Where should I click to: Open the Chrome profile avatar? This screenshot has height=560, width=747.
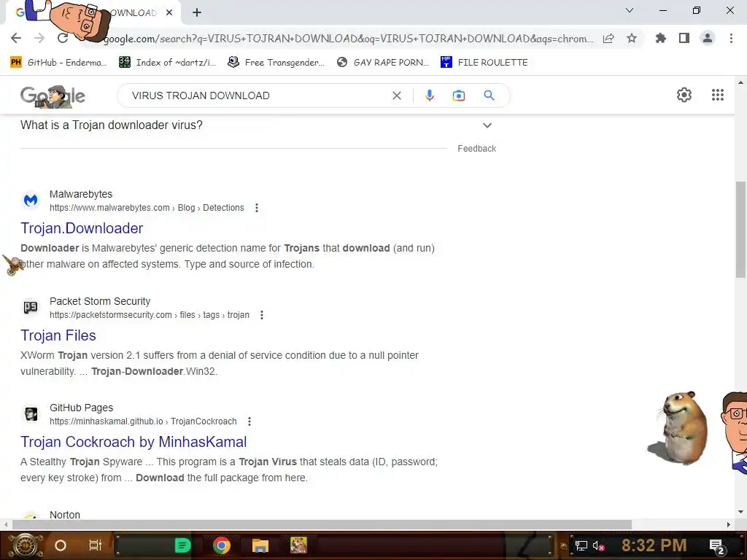708,38
